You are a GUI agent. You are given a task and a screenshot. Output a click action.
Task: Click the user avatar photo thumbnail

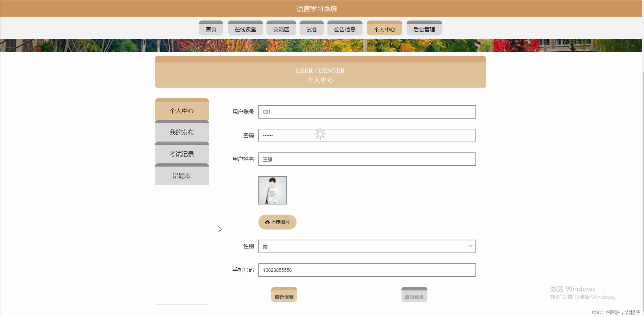pos(272,190)
